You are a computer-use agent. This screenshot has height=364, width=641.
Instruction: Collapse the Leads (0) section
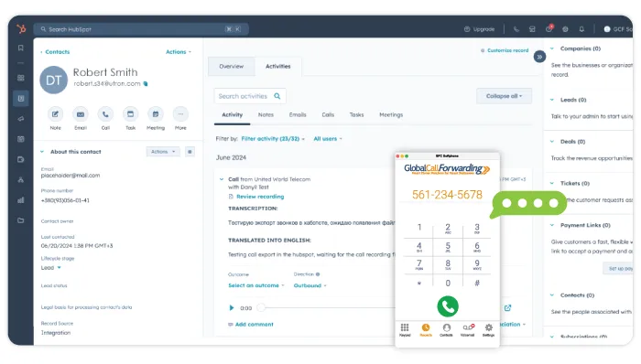552,100
